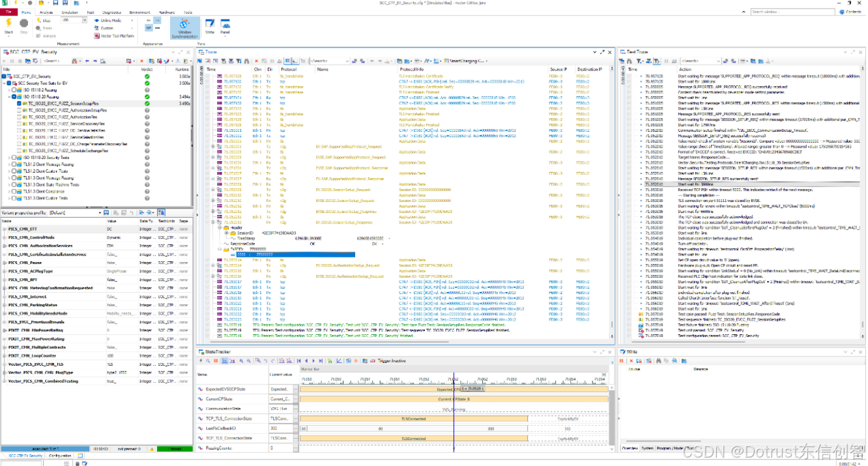The width and height of the screenshot is (868, 466).
Task: Collapse the ISO 15118-20 Fuzzing tree node
Action: click(x=10, y=96)
